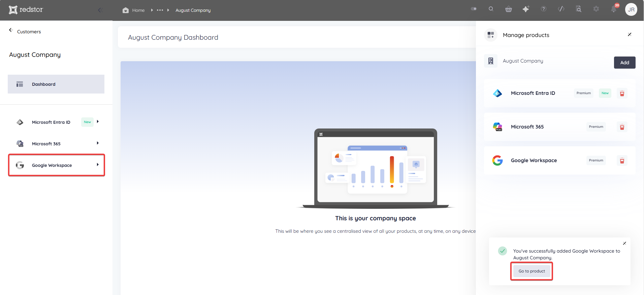Open the Home breadcrumb

click(138, 10)
